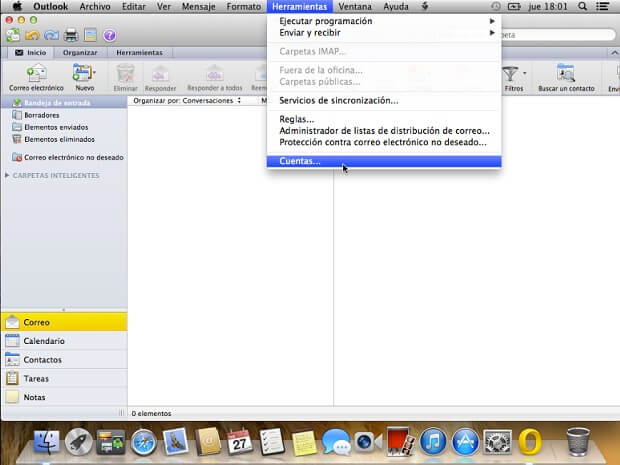Click the Redo arrow icon
This screenshot has width=620, height=465.
pyautogui.click(x=51, y=36)
